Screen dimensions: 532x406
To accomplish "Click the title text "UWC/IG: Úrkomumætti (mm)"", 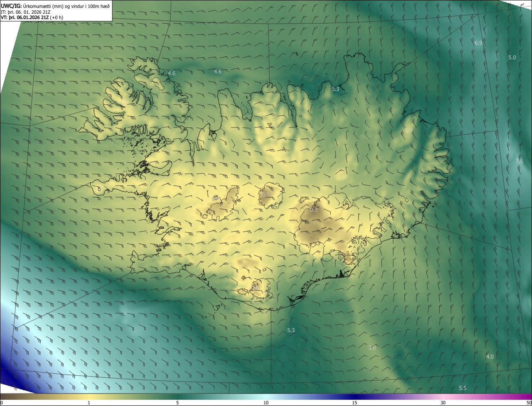I will tap(32, 6).
